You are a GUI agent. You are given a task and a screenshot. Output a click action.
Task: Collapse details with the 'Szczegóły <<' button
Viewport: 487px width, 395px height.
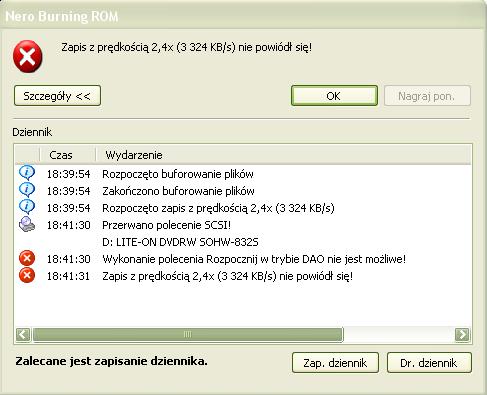(x=57, y=96)
